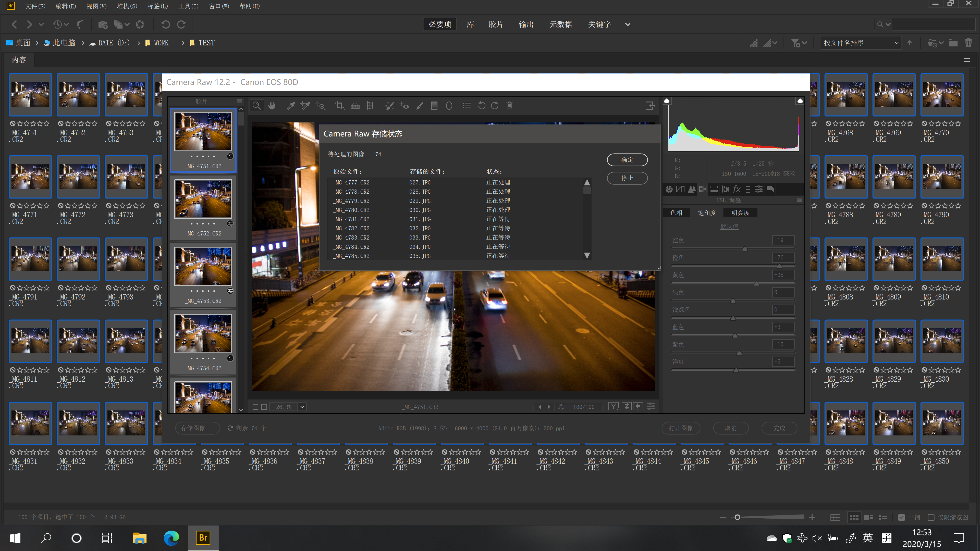The width and height of the screenshot is (980, 551).
Task: Select the Red Eye Removal tool
Action: pyautogui.click(x=404, y=106)
